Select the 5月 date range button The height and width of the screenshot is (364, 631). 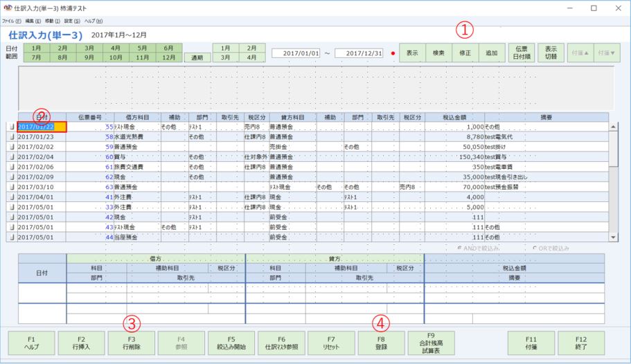pos(142,48)
